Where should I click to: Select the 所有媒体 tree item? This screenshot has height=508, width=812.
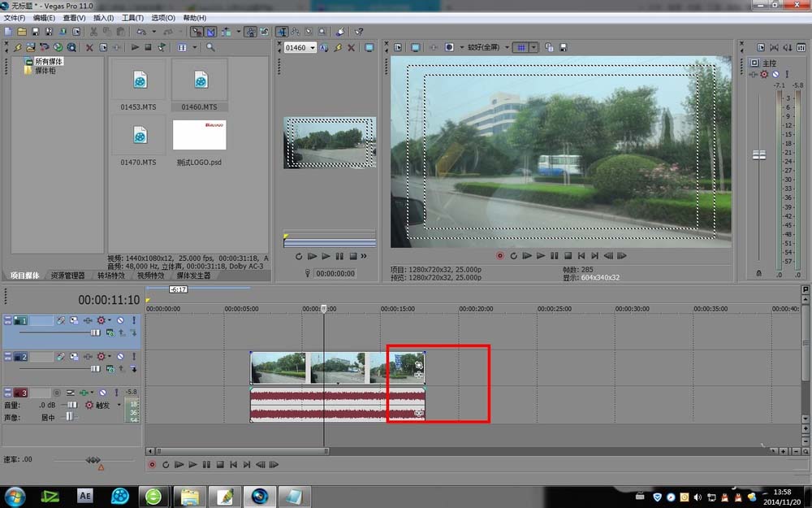(49, 61)
